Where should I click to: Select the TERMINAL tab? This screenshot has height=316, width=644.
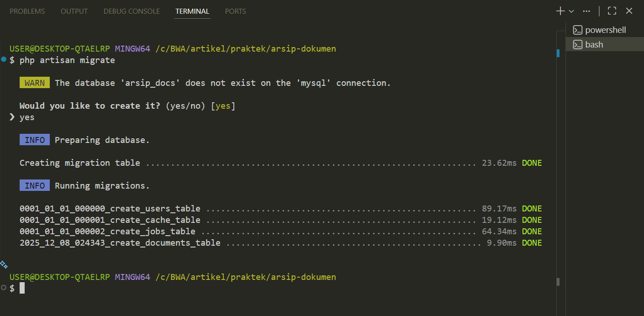coord(192,11)
